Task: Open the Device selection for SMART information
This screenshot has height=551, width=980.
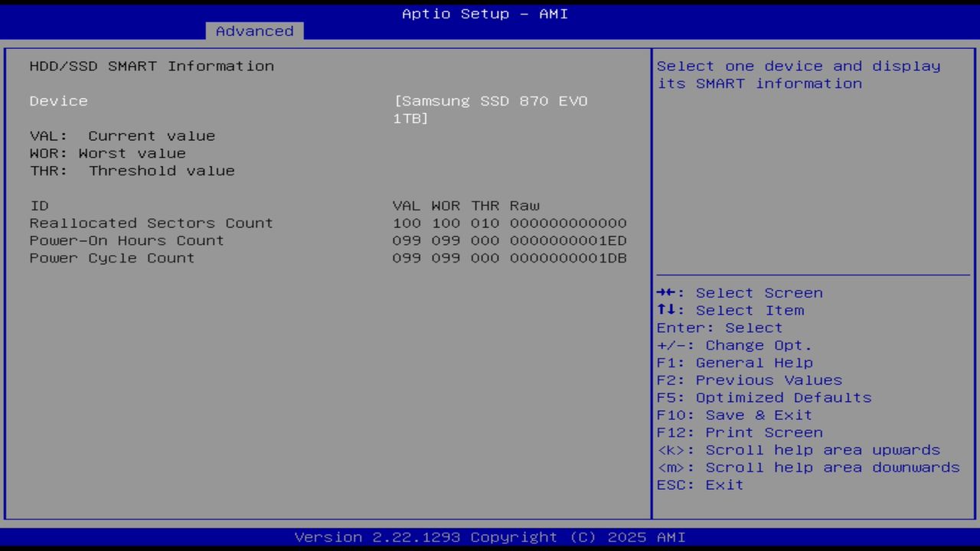Action: click(x=58, y=100)
